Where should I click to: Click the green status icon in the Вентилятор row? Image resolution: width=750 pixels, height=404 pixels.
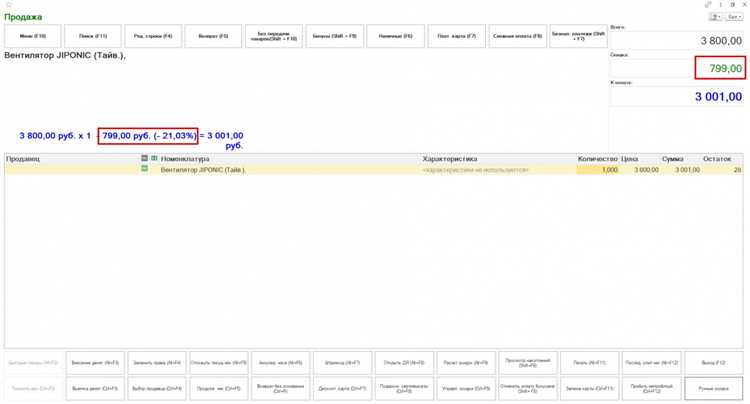[144, 169]
